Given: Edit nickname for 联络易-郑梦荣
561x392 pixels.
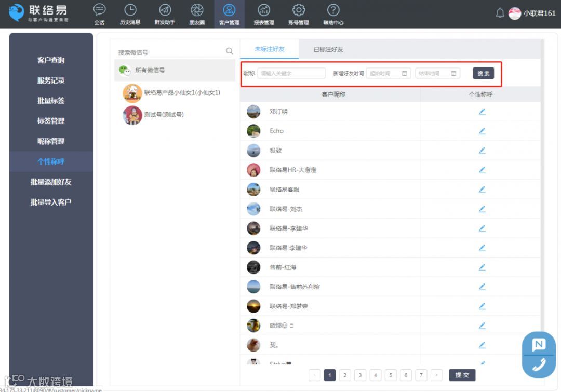Looking at the screenshot, I should point(482,306).
